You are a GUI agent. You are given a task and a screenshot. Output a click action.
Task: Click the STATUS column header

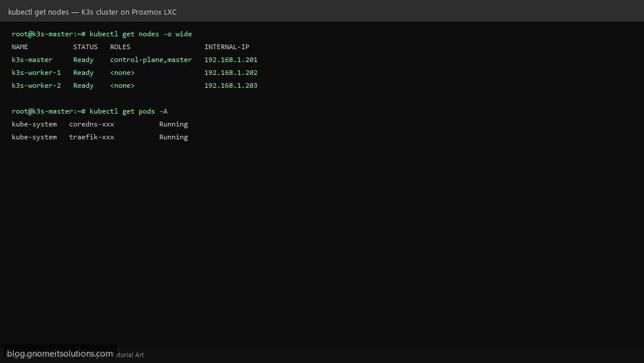coord(85,47)
